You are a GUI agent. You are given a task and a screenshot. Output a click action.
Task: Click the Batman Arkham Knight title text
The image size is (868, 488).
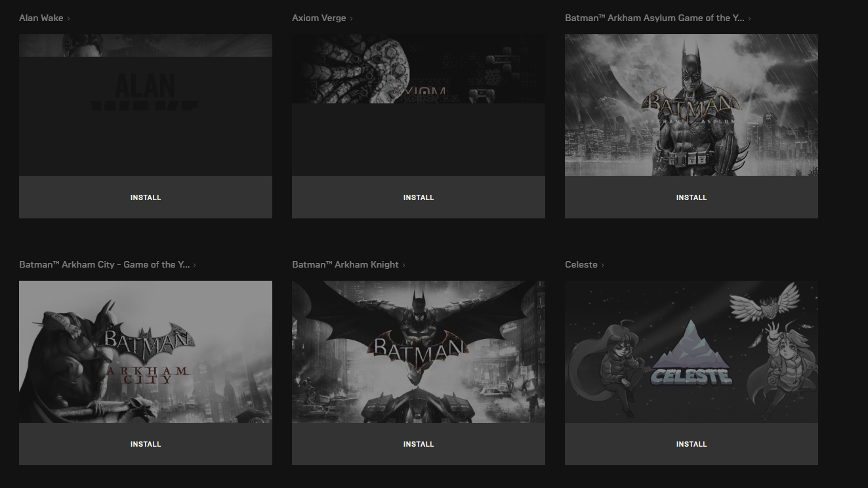[x=345, y=264]
